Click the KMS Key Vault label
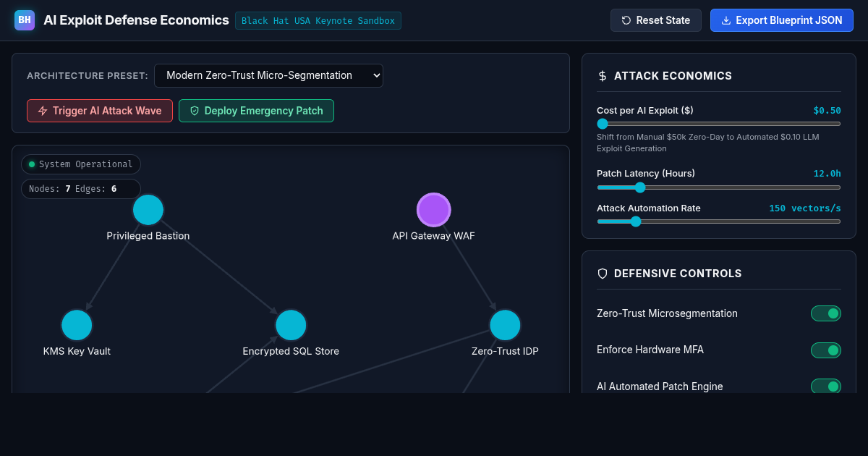Viewport: 868px width, 456px height. pos(77,351)
